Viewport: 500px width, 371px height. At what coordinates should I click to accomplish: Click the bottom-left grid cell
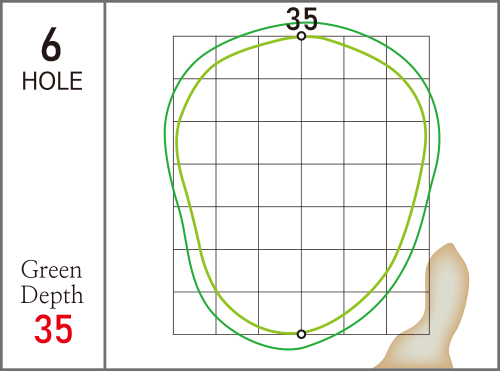point(195,313)
